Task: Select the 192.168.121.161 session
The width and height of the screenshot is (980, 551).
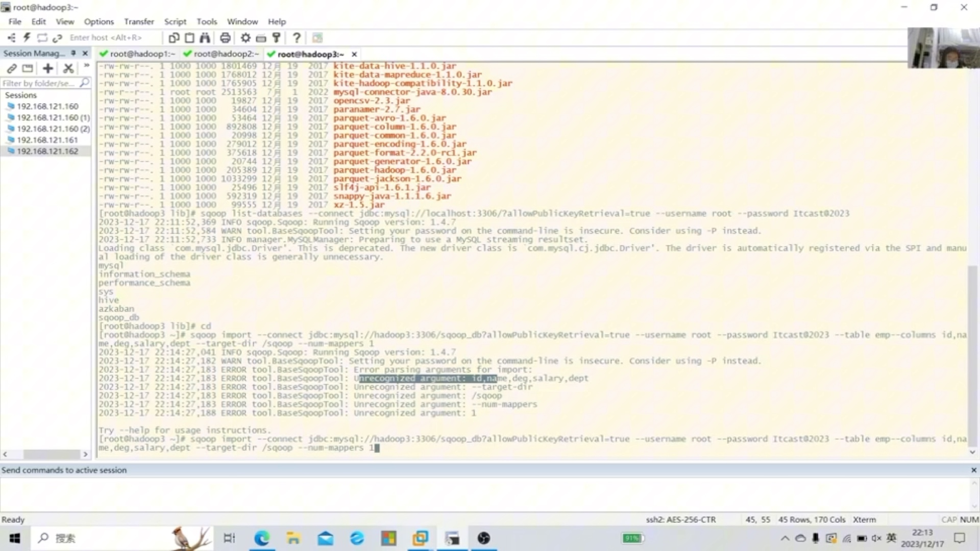Action: pyautogui.click(x=47, y=140)
